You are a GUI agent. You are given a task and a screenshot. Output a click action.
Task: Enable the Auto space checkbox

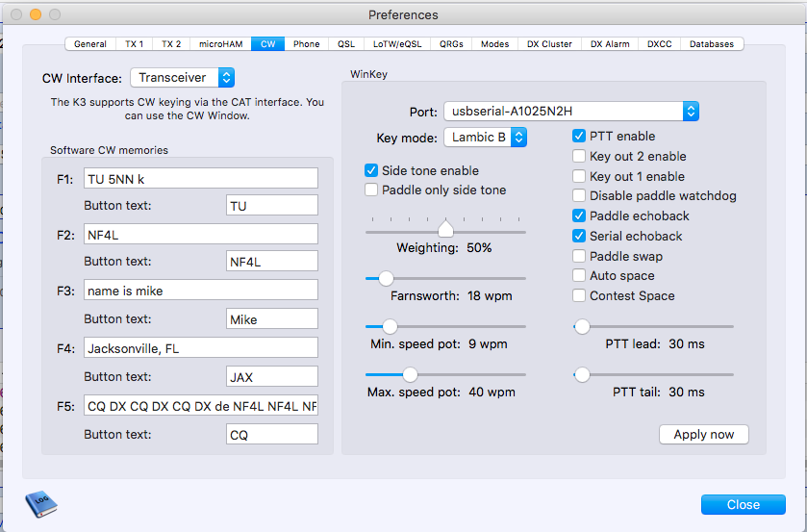pyautogui.click(x=579, y=276)
